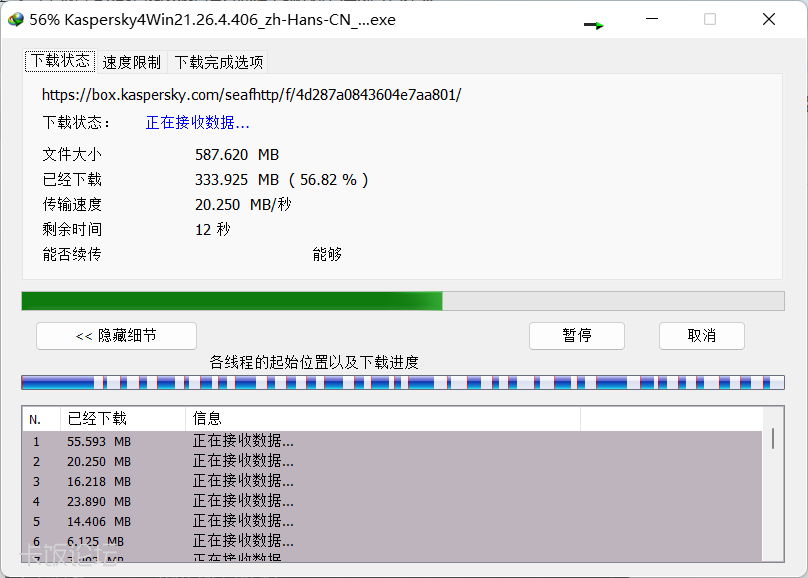Viewport: 808px width, 578px height.
Task: Click the << 隐藏细节 button
Action: (x=116, y=336)
